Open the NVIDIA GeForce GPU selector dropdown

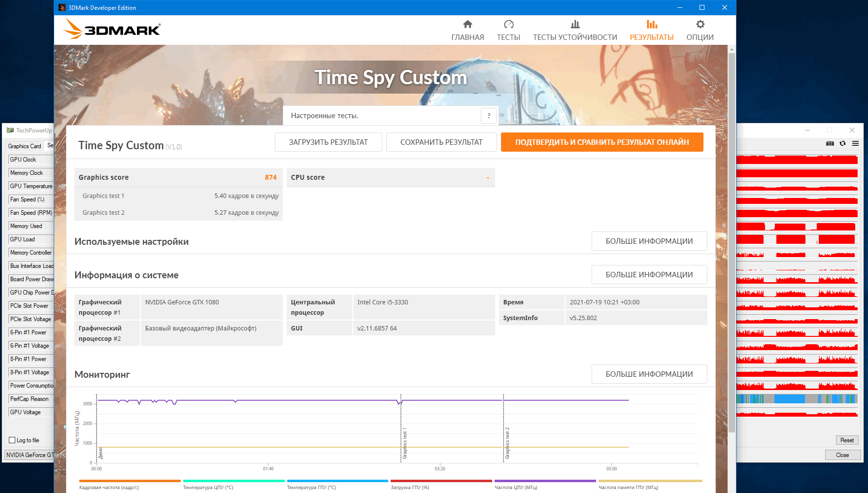pyautogui.click(x=30, y=455)
